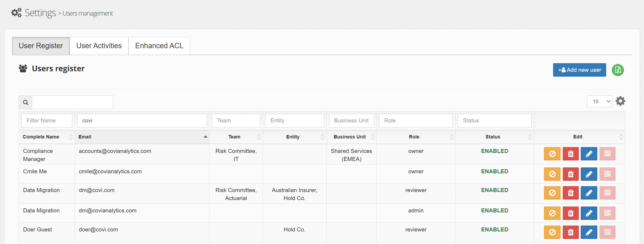
Task: Select Compliance Manager name cell
Action: tap(47, 155)
